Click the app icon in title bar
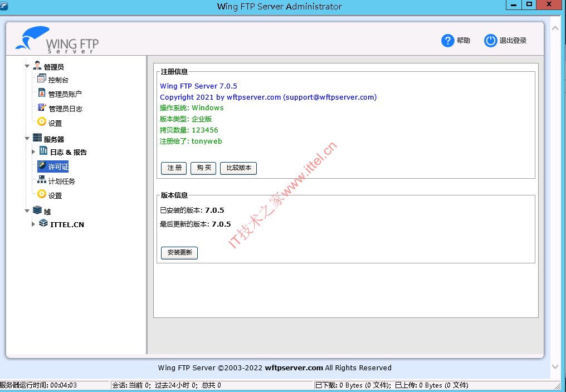The width and height of the screenshot is (566, 392). pyautogui.click(x=3, y=6)
